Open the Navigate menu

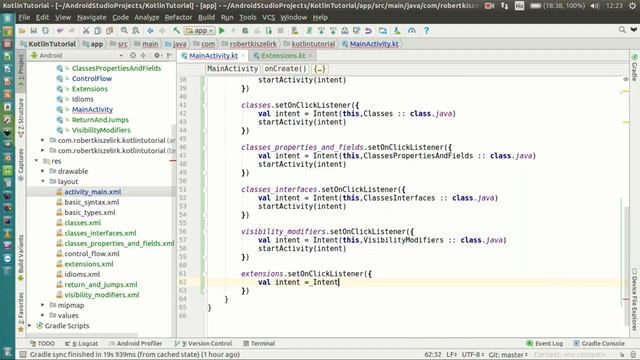pos(91,18)
